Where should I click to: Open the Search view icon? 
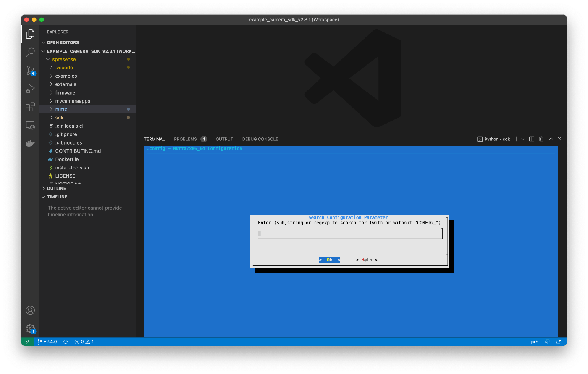30,52
